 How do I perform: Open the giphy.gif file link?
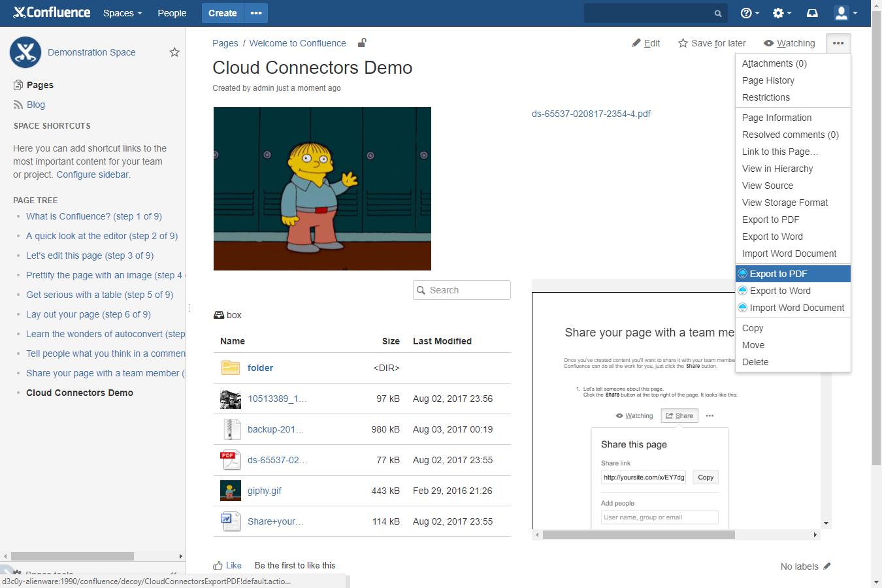point(265,491)
